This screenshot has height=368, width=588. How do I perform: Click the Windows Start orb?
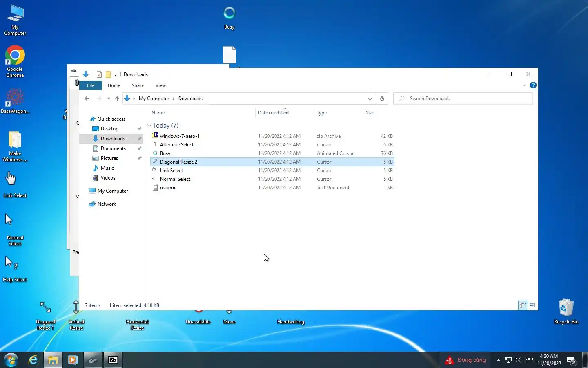coord(11,360)
